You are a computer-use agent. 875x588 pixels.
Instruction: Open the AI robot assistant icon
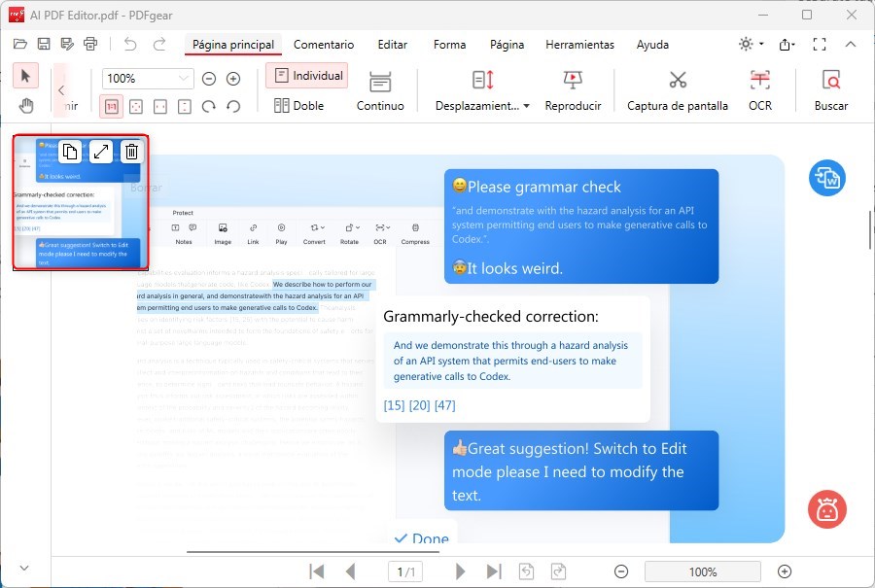(x=827, y=509)
